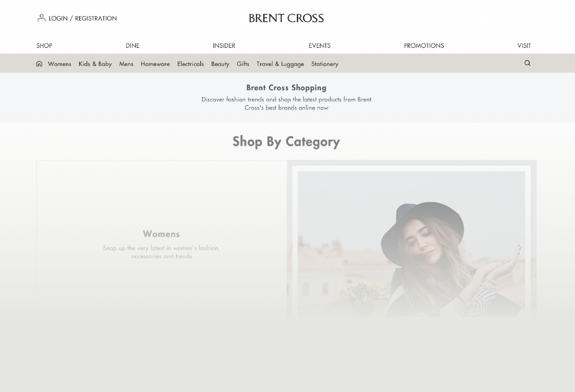Select Travel & Luggage category

point(280,64)
